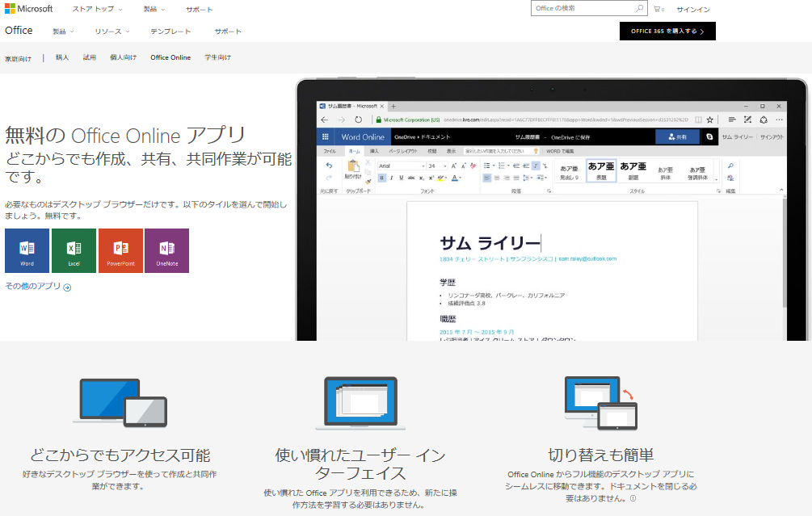Select the 購入 tab
This screenshot has height=516, width=812.
coord(62,57)
